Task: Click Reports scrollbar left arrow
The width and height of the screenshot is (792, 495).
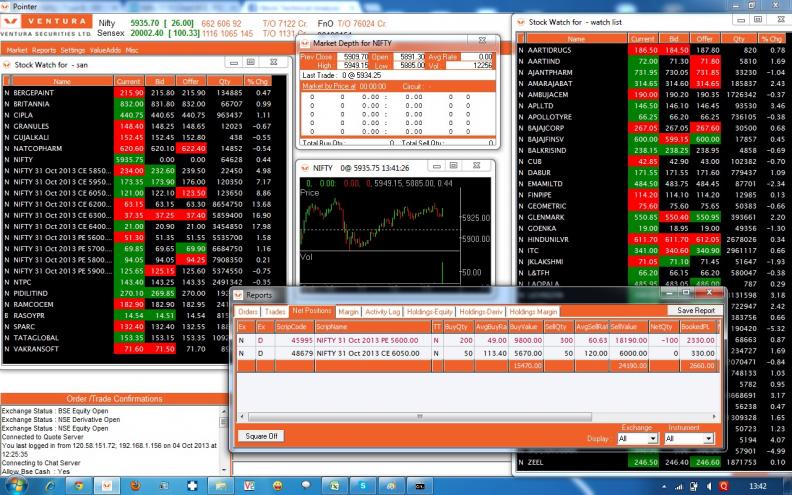Action: [242, 417]
